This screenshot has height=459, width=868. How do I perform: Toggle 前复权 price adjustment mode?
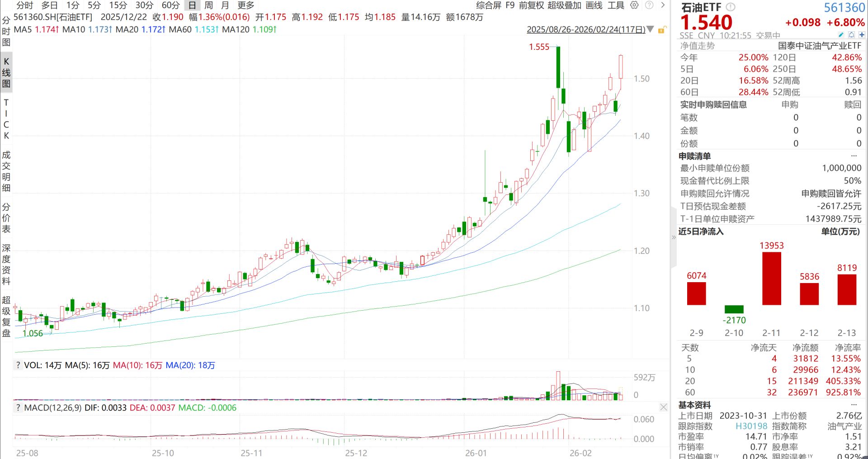tap(531, 5)
